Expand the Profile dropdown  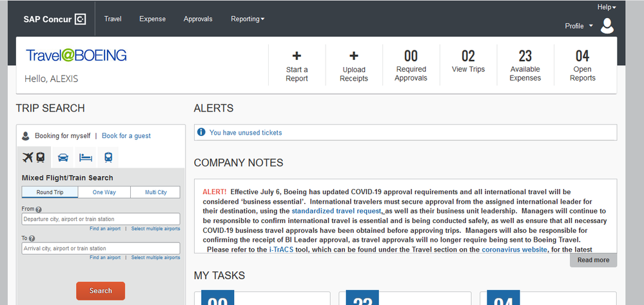point(579,26)
